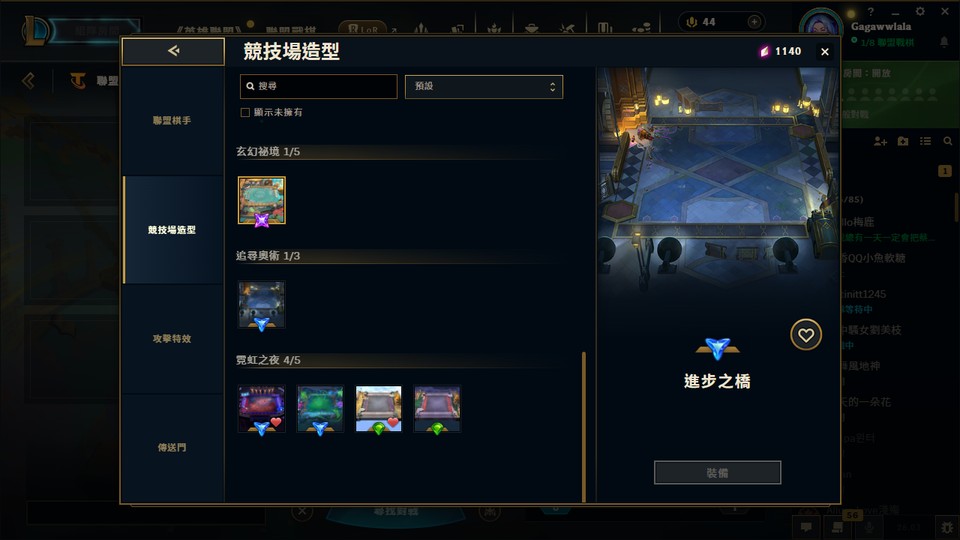960x540 pixels.
Task: Switch to the 攻擊特效 tab
Action: click(x=173, y=339)
